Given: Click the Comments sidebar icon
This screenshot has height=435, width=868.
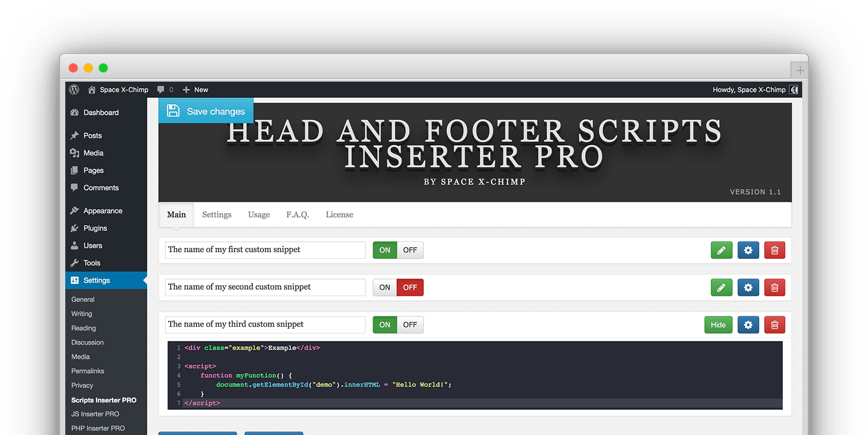Looking at the screenshot, I should [x=75, y=188].
